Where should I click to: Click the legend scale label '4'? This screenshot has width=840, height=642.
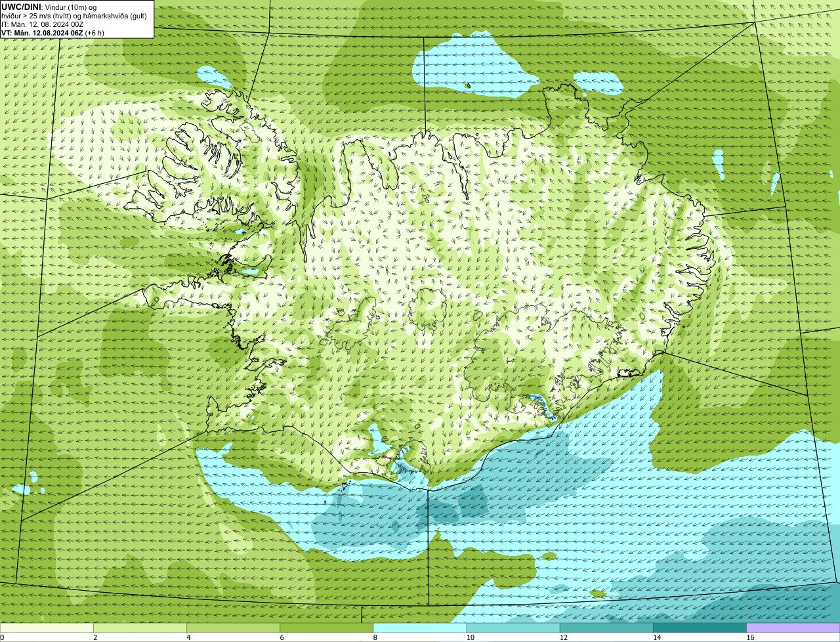tap(188, 637)
